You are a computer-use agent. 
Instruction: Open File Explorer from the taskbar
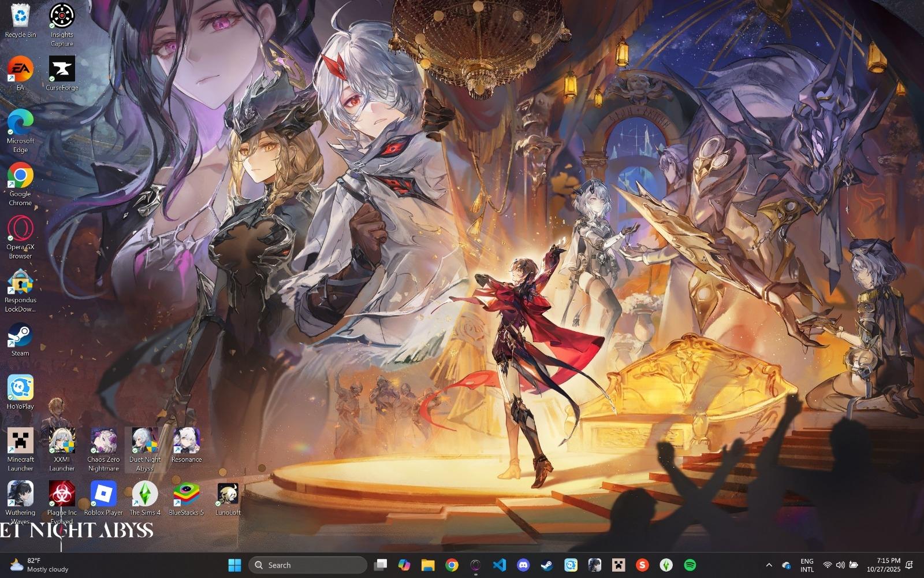(428, 565)
